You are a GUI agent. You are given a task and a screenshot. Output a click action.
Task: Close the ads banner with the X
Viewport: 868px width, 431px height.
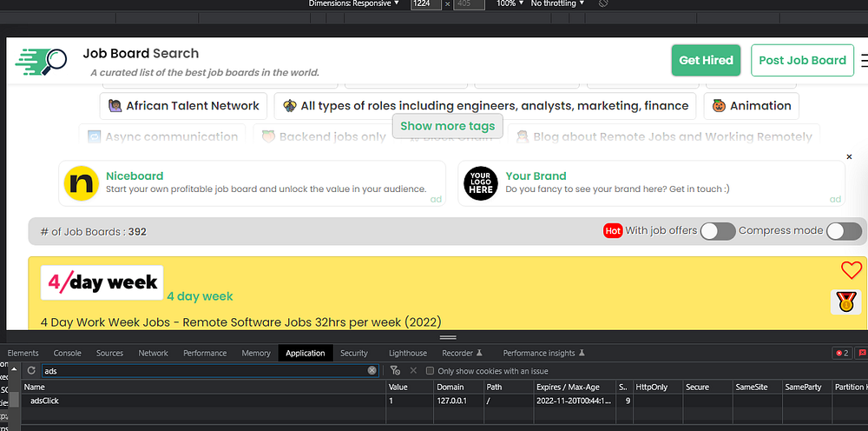point(849,156)
